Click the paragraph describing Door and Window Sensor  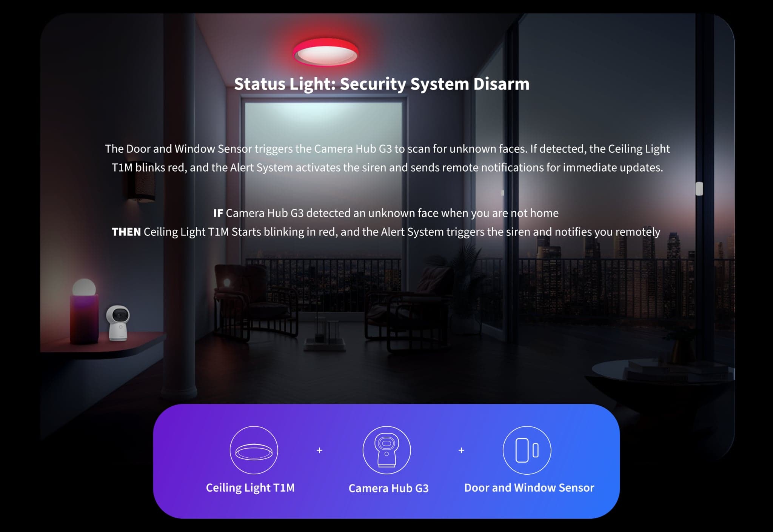pyautogui.click(x=387, y=158)
